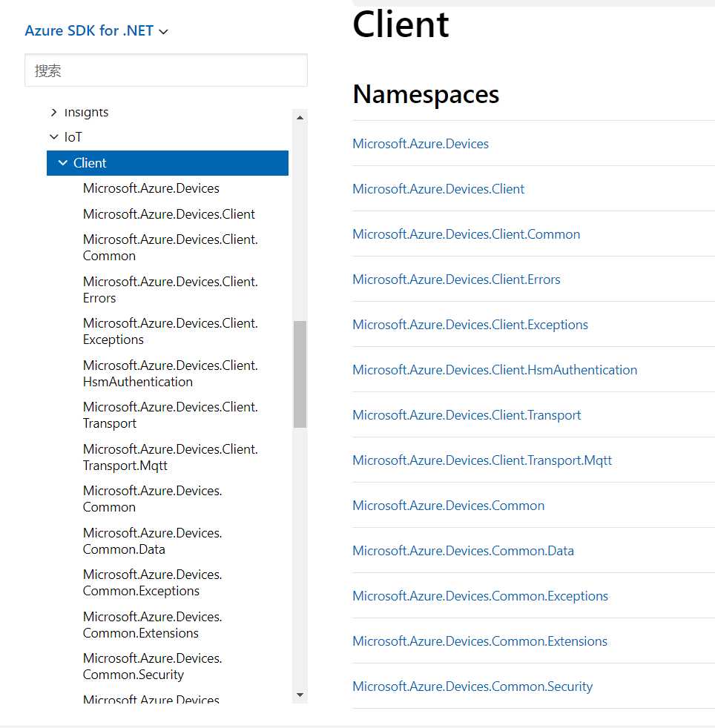This screenshot has width=715, height=728.
Task: Open Microsoft.Azure.Devices.Common.Data in the sidebar
Action: tap(152, 541)
